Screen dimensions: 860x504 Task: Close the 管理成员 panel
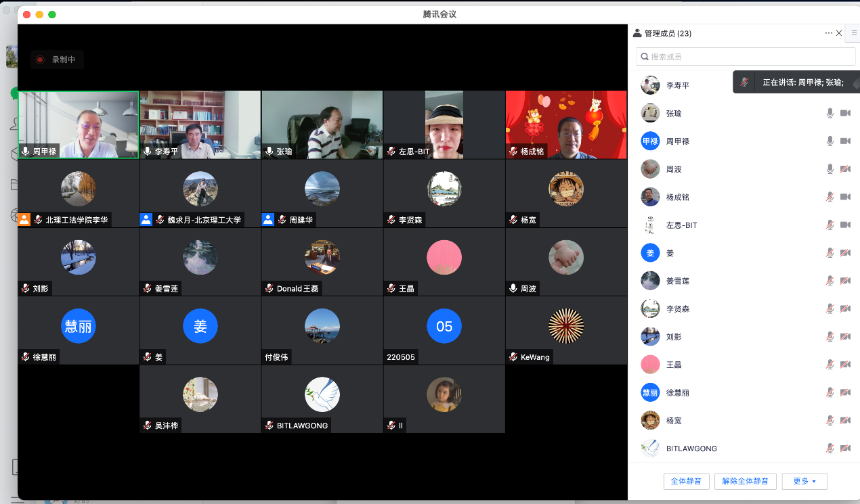click(839, 33)
